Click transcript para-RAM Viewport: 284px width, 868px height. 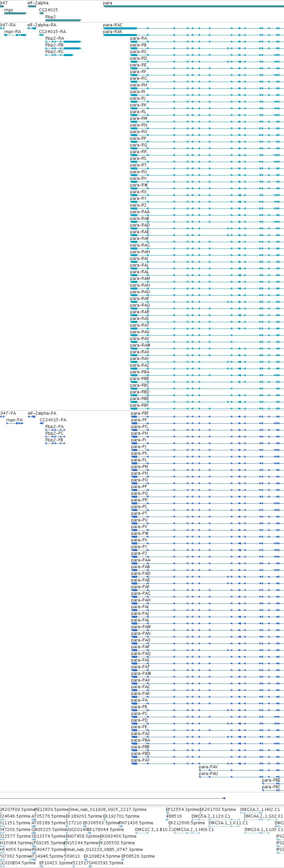140,278
